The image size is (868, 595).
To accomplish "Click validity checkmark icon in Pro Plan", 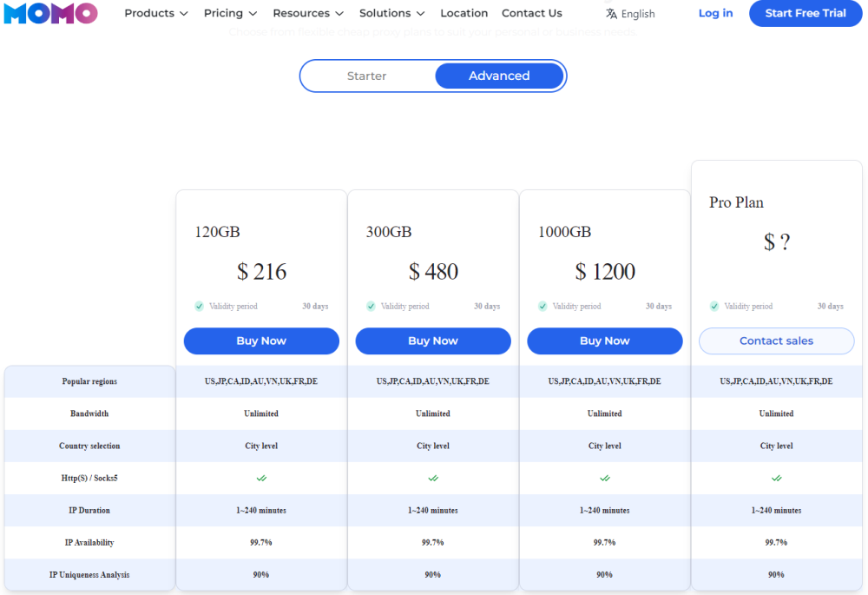I will click(x=714, y=307).
